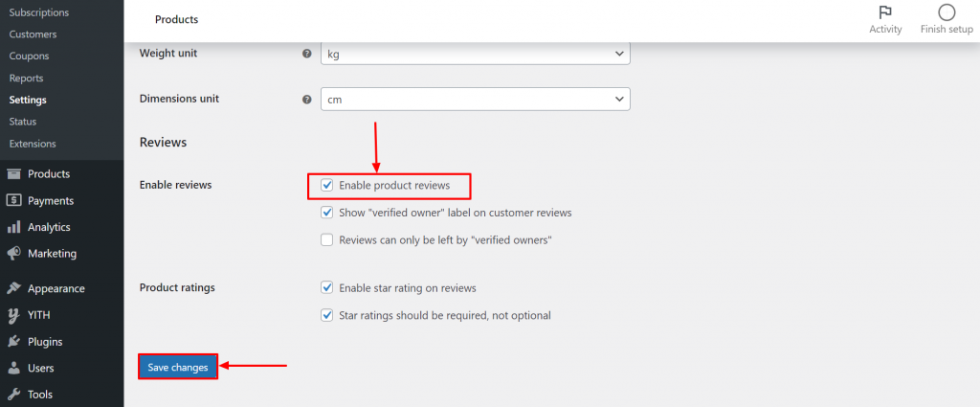Open Products via its archive box icon

click(x=13, y=173)
